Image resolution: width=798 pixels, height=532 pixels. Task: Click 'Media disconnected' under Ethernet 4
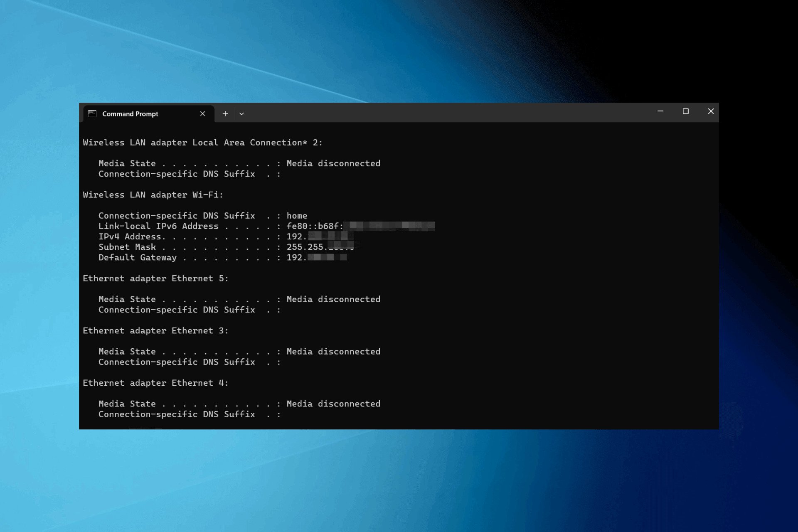click(x=333, y=404)
